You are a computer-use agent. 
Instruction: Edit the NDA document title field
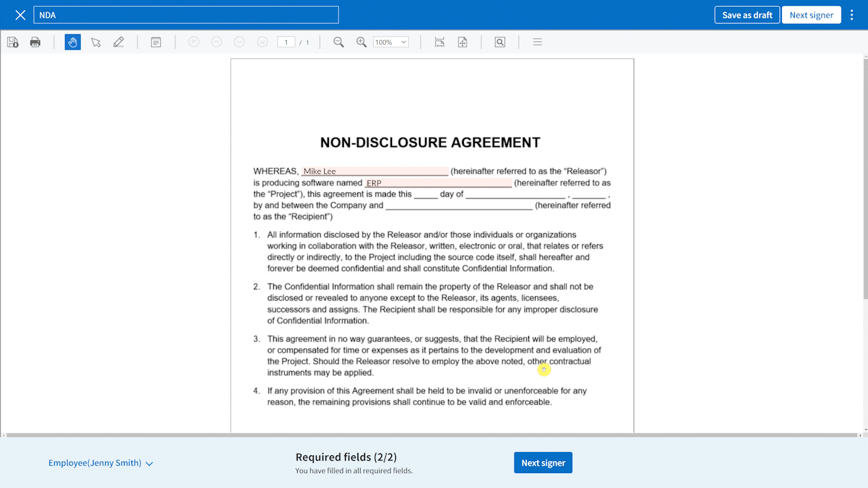(186, 15)
